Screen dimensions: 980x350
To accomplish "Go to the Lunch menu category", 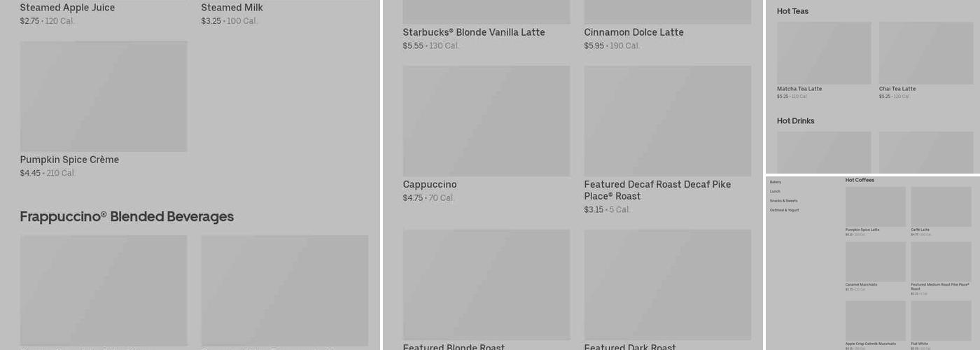I will pyautogui.click(x=775, y=191).
